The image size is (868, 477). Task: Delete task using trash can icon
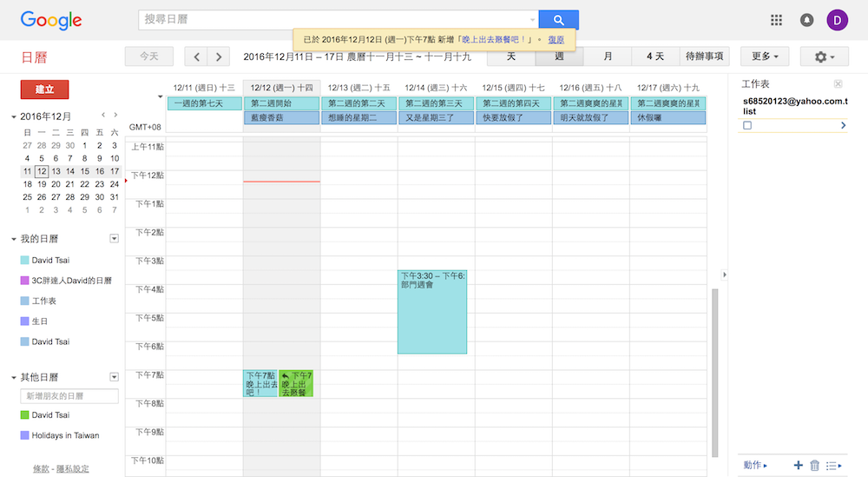click(814, 466)
